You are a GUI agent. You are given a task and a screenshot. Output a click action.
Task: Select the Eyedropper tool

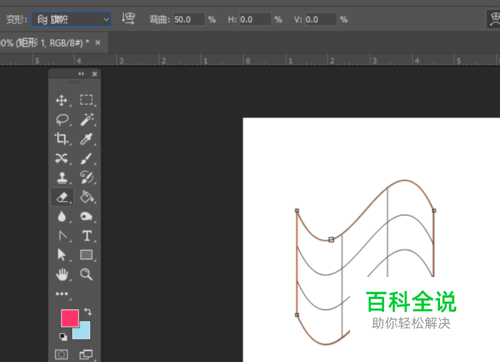[86, 139]
